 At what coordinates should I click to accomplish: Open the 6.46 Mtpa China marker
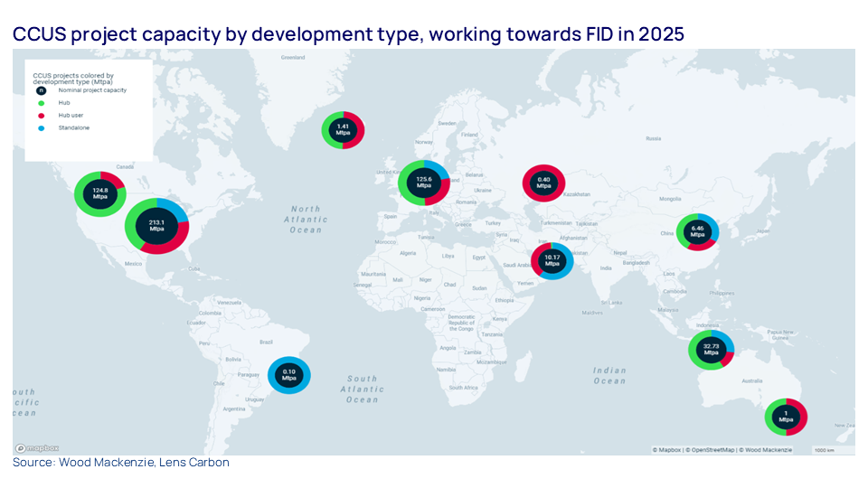[x=697, y=231]
